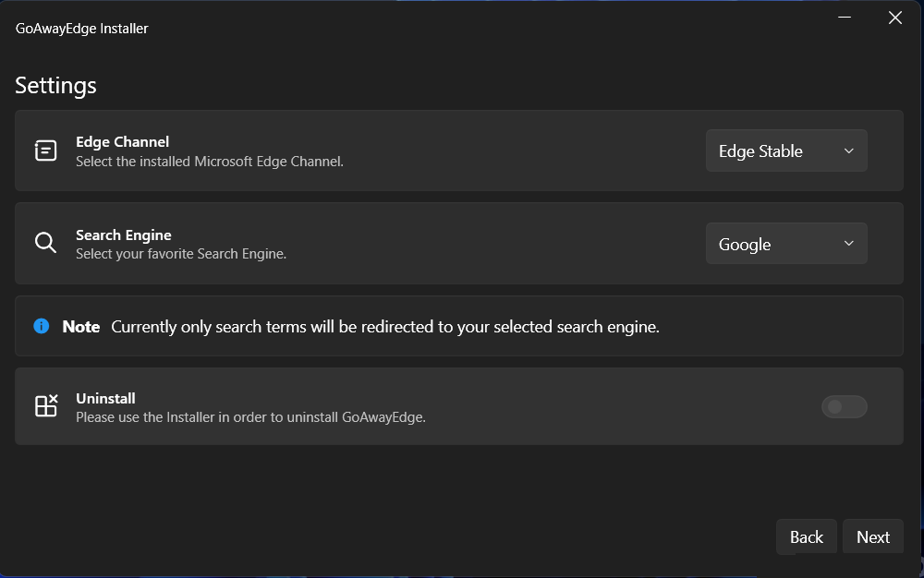Click the Settings page heading

pyautogui.click(x=55, y=86)
